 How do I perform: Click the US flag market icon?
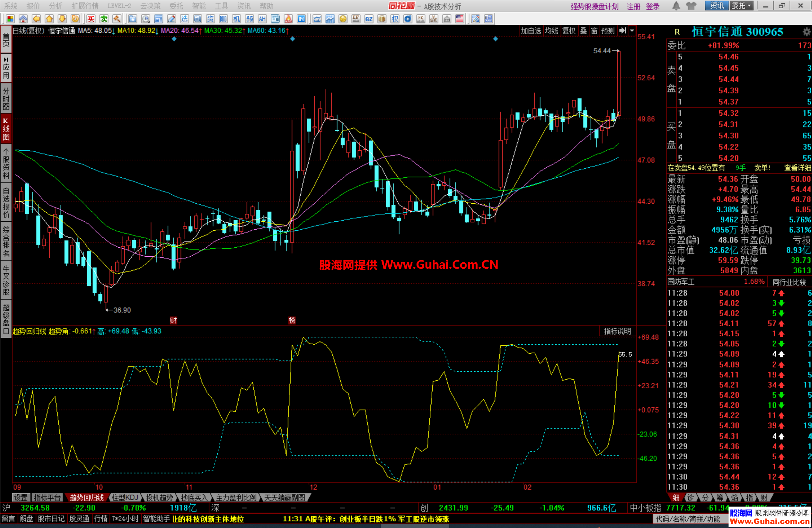460,19
